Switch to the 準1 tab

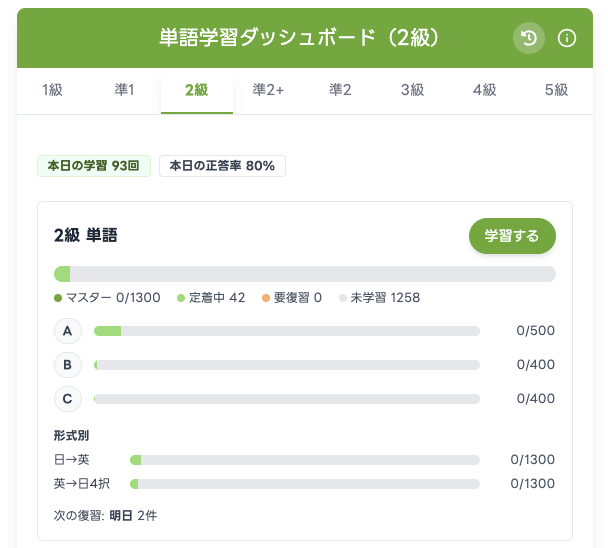(x=125, y=90)
